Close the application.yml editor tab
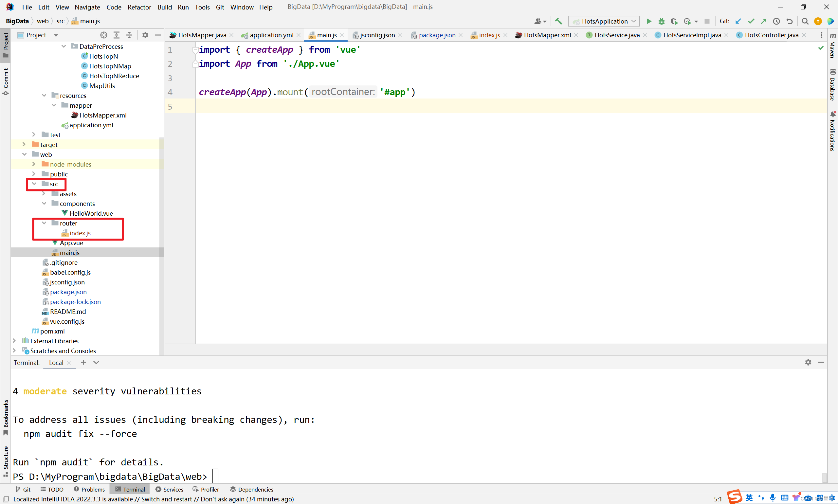Image resolution: width=838 pixels, height=504 pixels. coord(299,35)
